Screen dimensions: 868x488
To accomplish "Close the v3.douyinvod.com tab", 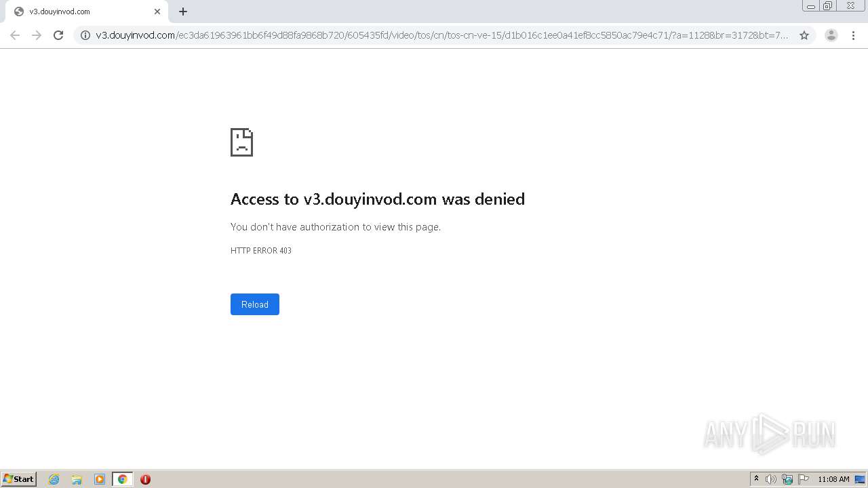I will pyautogui.click(x=157, y=12).
